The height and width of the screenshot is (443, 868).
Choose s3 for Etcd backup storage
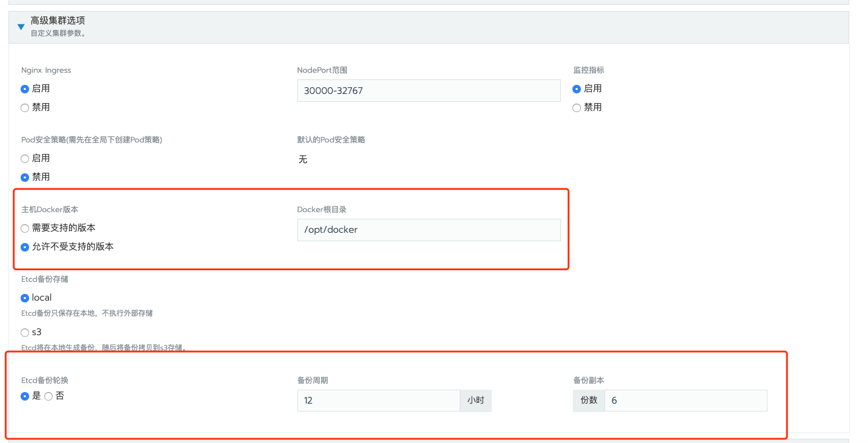pyautogui.click(x=25, y=333)
